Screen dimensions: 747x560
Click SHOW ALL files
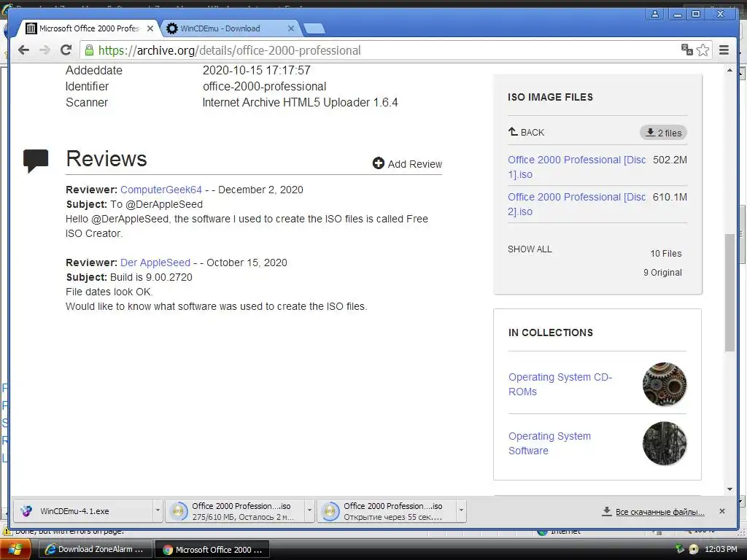(x=530, y=249)
